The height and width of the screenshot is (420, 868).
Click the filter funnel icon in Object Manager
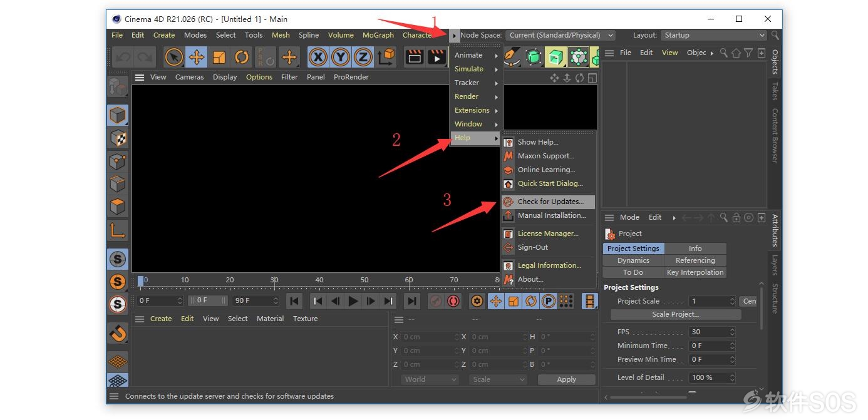tap(748, 53)
